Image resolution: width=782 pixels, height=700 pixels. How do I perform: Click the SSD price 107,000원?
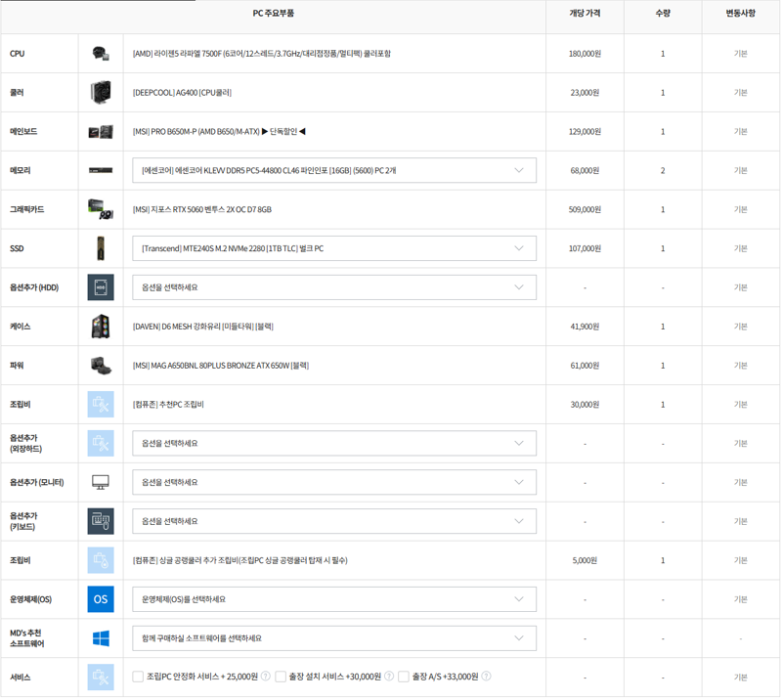click(x=585, y=248)
